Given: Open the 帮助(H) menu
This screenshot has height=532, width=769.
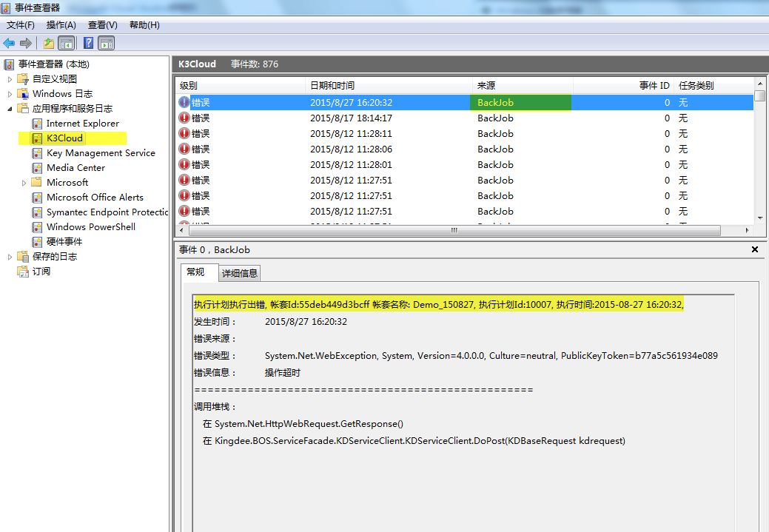Looking at the screenshot, I should coord(144,25).
